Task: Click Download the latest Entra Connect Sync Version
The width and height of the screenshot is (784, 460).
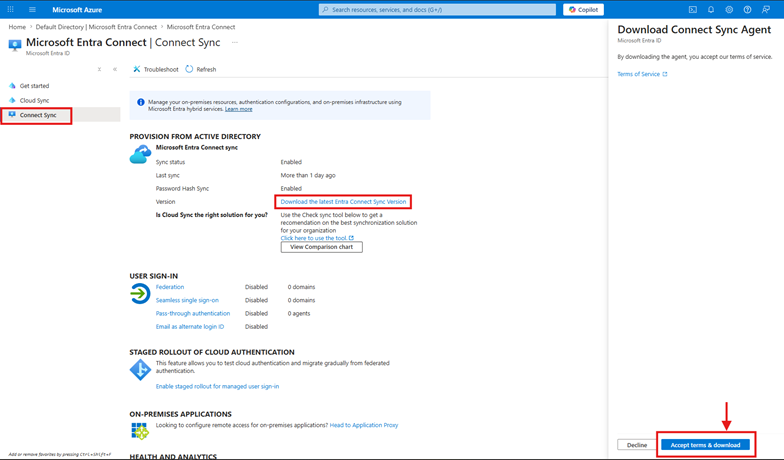Action: tap(343, 202)
